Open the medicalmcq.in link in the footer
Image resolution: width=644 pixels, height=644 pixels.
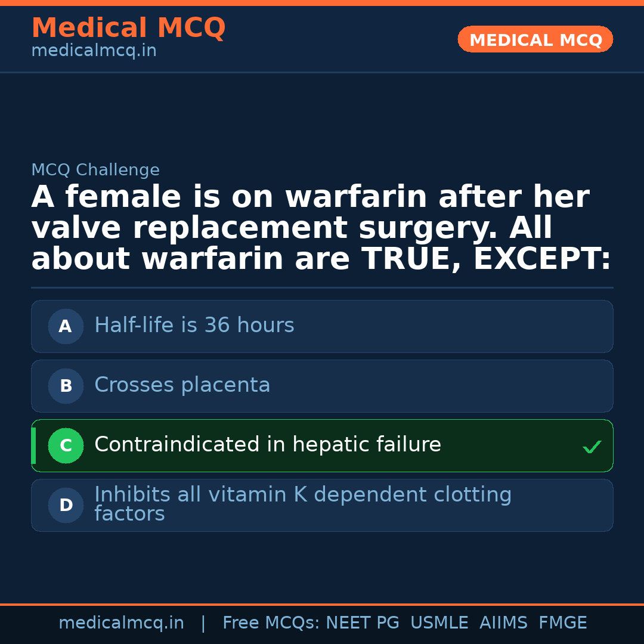[x=121, y=623]
